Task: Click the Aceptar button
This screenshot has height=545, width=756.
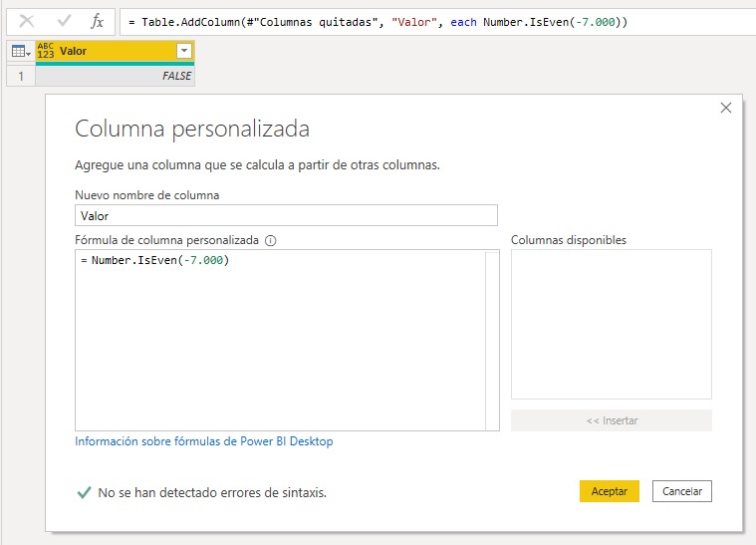Action: click(x=610, y=491)
